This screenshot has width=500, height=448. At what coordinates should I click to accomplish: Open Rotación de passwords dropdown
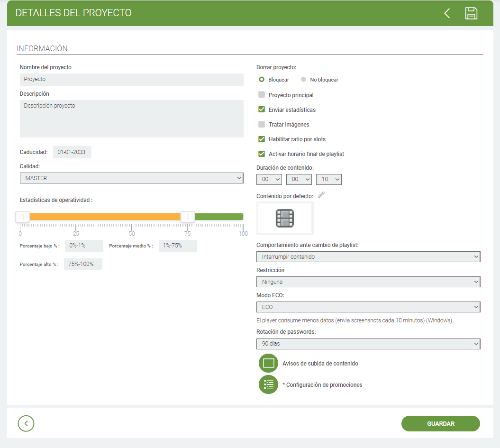coord(368,344)
